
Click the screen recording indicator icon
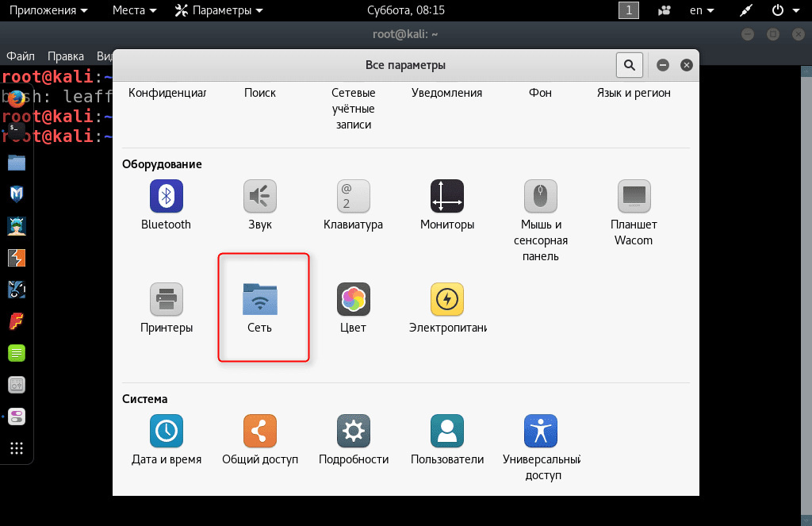(x=664, y=10)
